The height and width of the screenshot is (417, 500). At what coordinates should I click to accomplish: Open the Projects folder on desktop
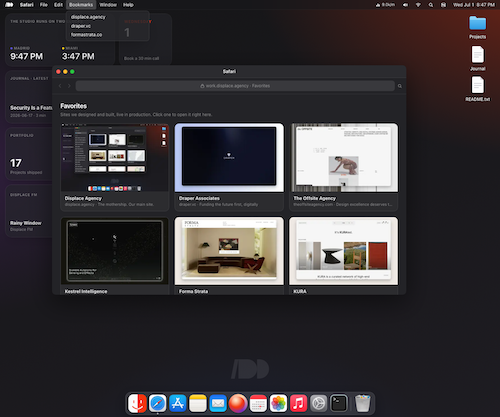coord(477,27)
